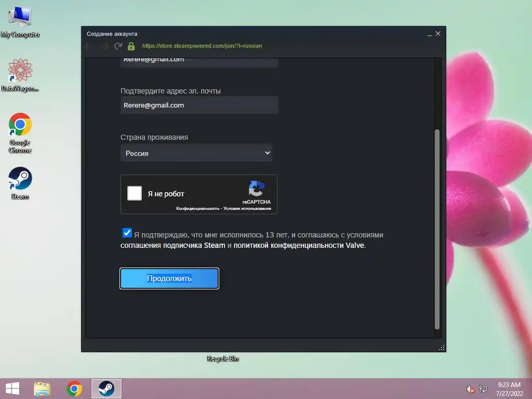Click the network tray icon
This screenshot has width=532, height=399.
483,389
